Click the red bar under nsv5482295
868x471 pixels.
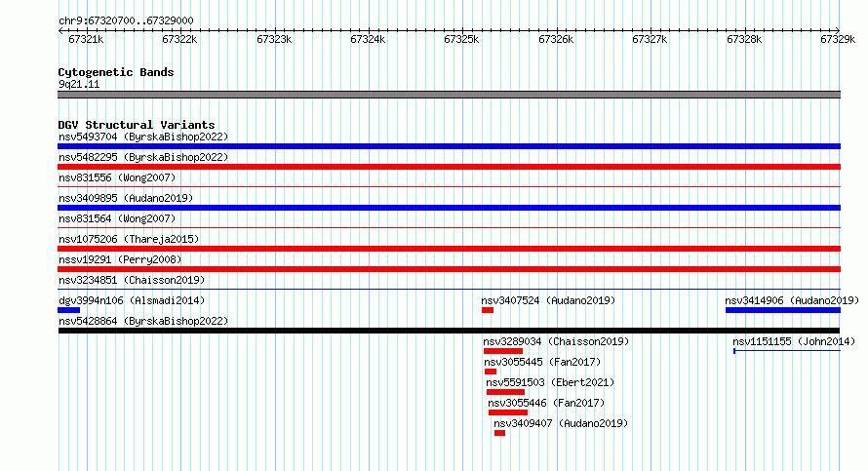point(449,167)
